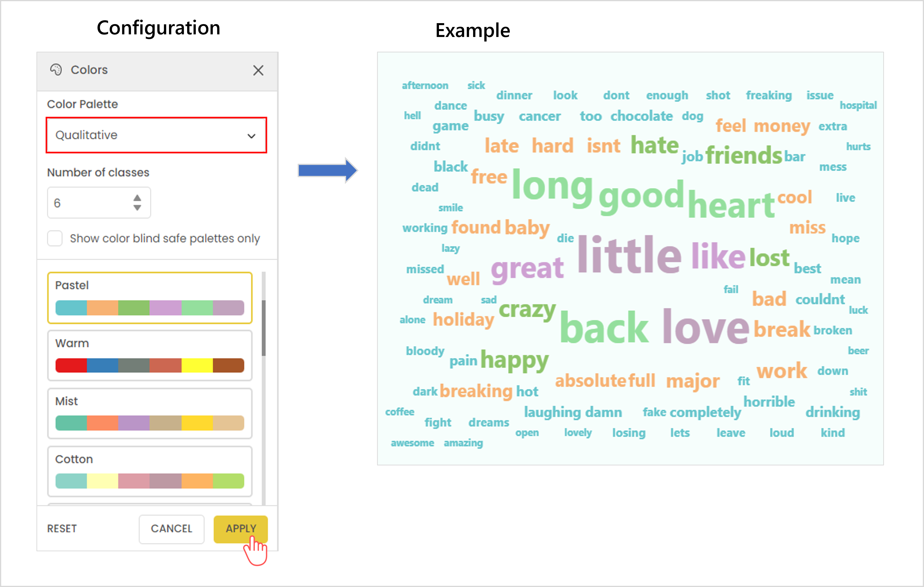Click the Colors palette icon

(x=56, y=70)
